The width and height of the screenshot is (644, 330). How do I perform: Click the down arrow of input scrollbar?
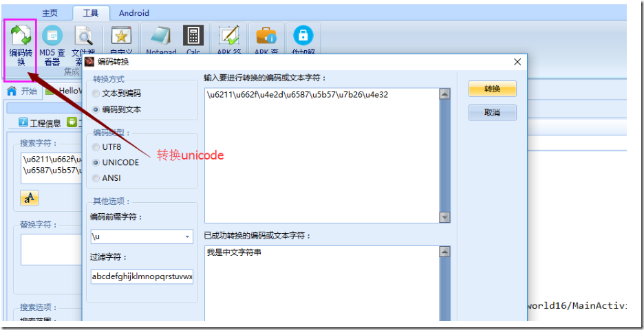point(444,217)
